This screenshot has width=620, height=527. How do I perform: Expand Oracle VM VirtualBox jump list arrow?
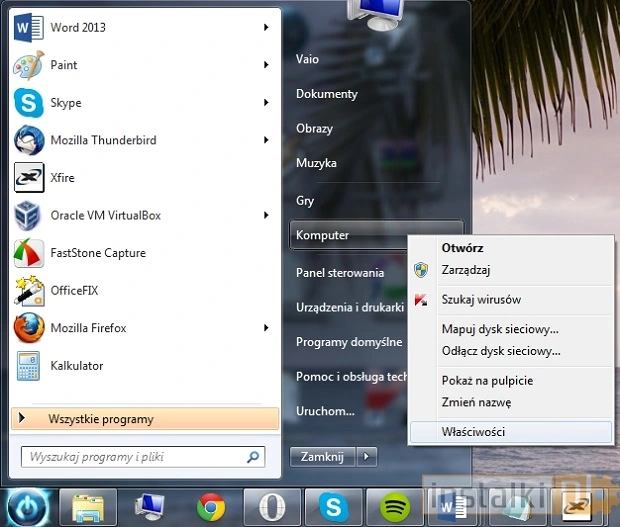266,215
